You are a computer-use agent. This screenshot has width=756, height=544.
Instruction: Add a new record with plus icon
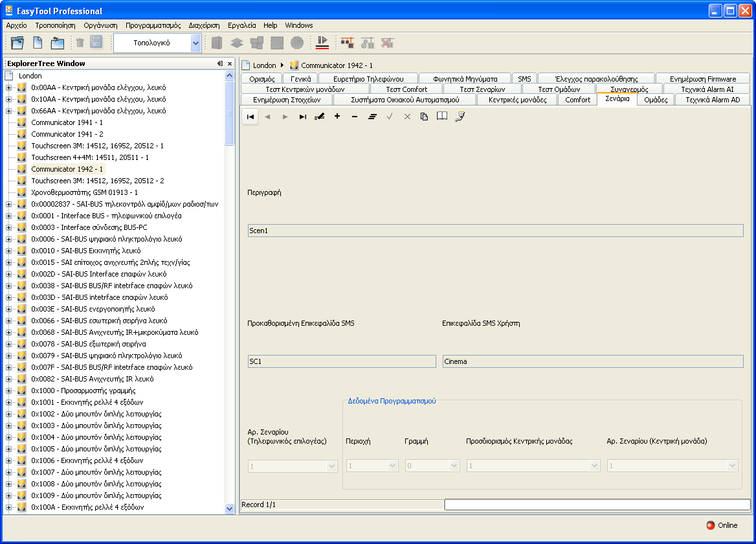(337, 116)
